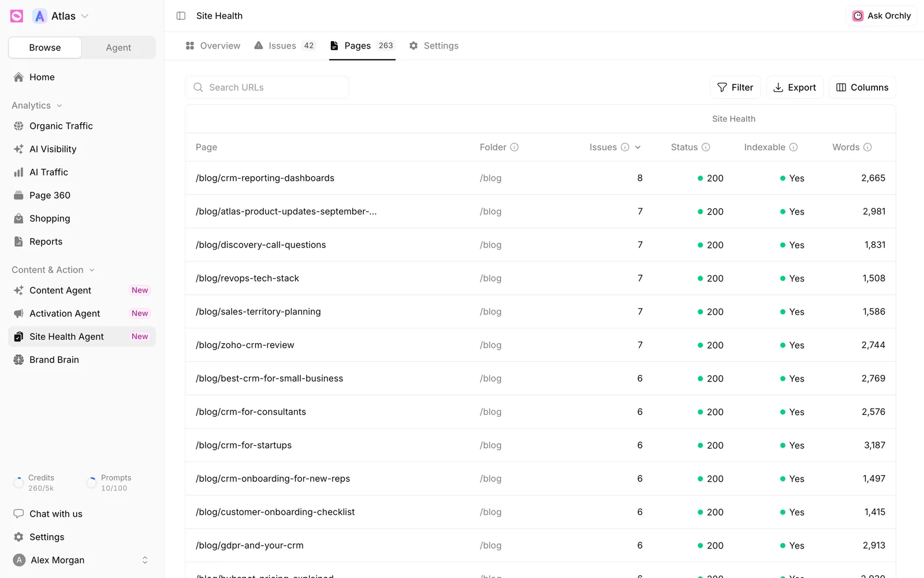Image resolution: width=924 pixels, height=578 pixels.
Task: Open the Columns chooser
Action: pyautogui.click(x=863, y=87)
